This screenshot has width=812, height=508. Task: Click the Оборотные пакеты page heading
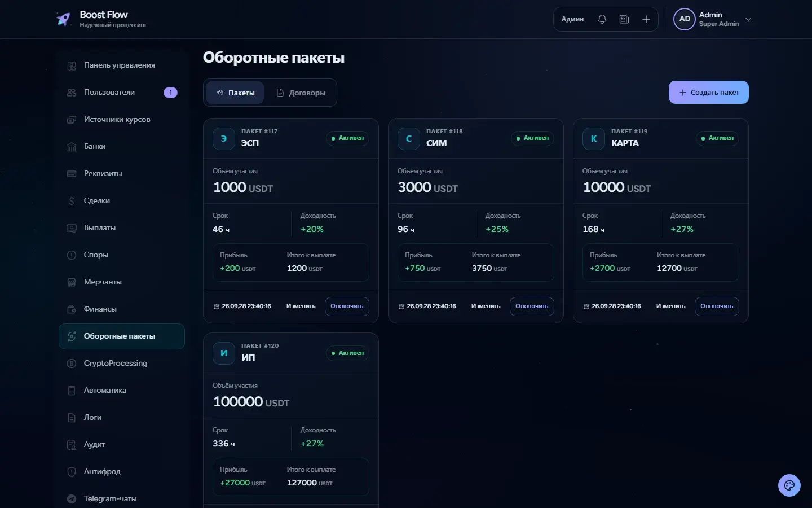point(273,58)
